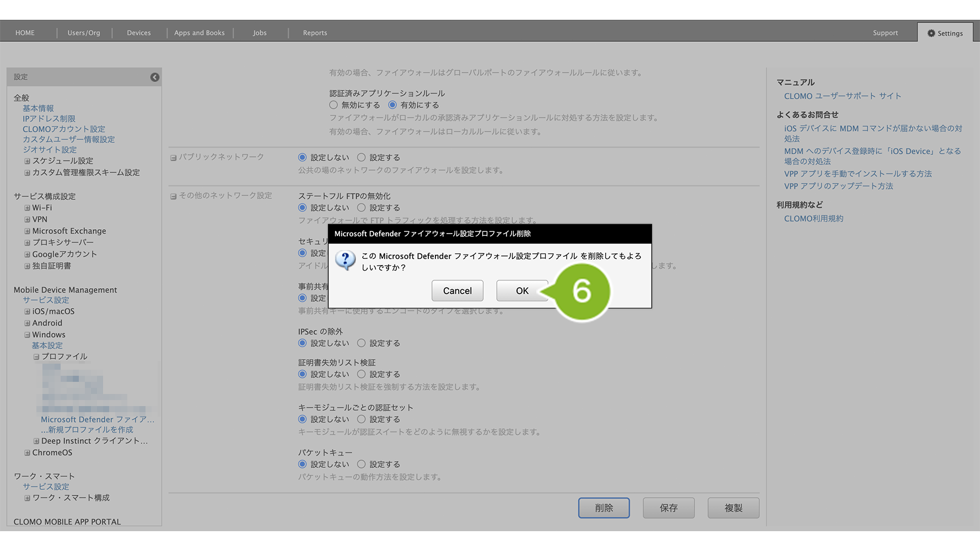Screen dimensions: 980x551
Task: Select 無効にする for 認証済みアプリケーションルール
Action: (333, 105)
